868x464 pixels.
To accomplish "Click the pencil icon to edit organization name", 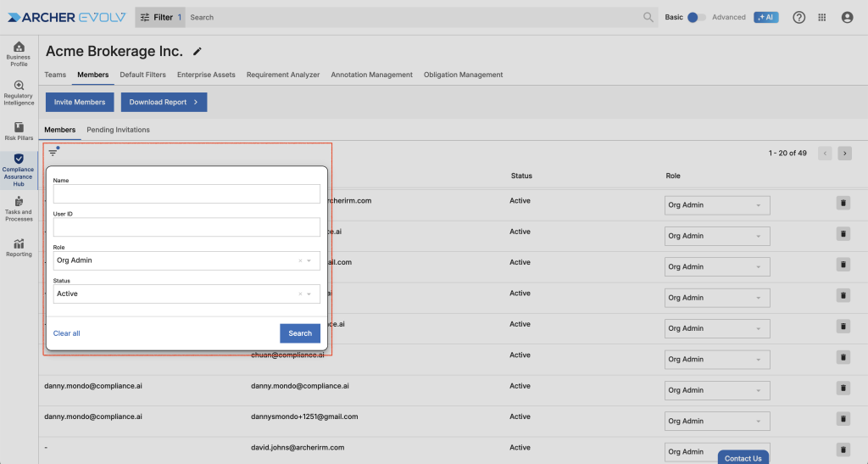I will coord(198,52).
